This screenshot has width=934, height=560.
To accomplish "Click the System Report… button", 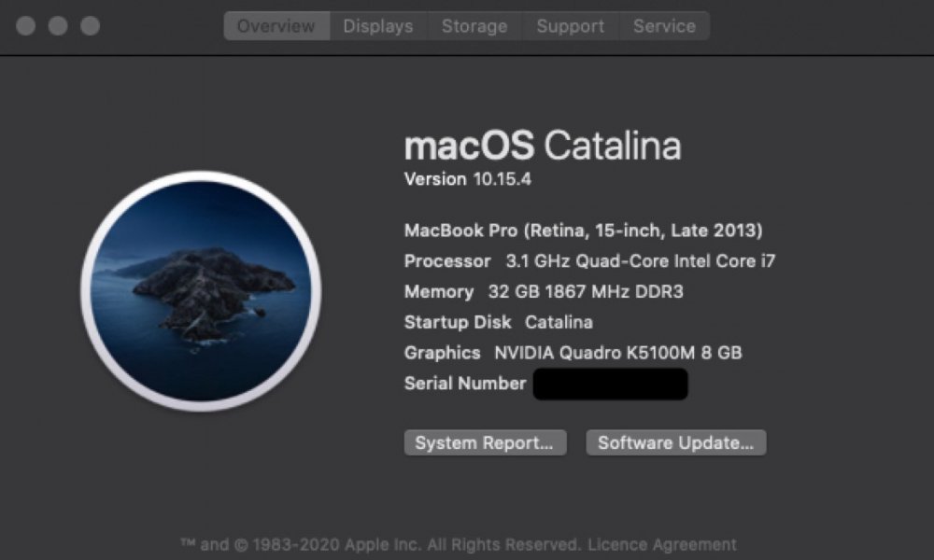I will coord(485,442).
